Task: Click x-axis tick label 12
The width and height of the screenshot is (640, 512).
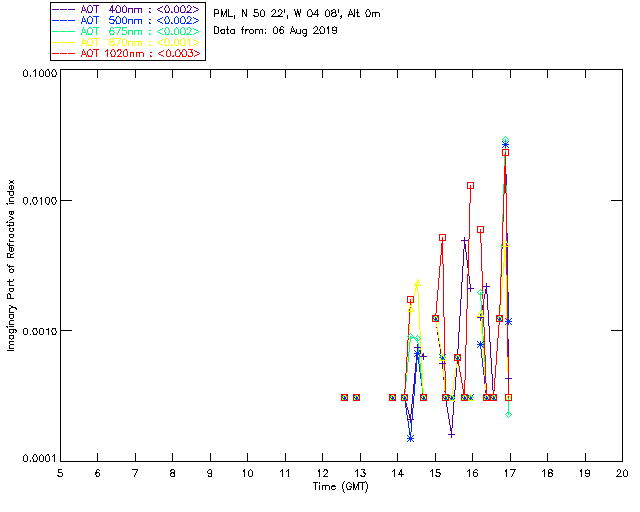Action: [x=322, y=473]
